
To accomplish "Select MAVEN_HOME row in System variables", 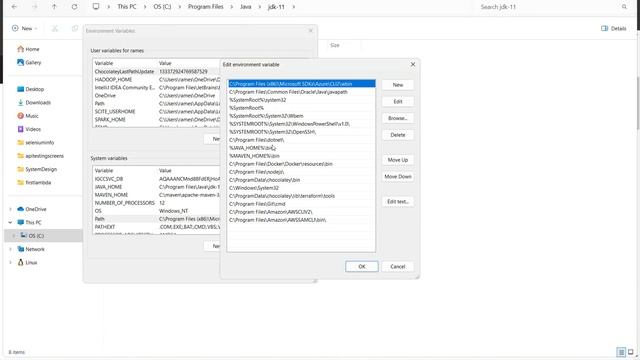I will [157, 195].
